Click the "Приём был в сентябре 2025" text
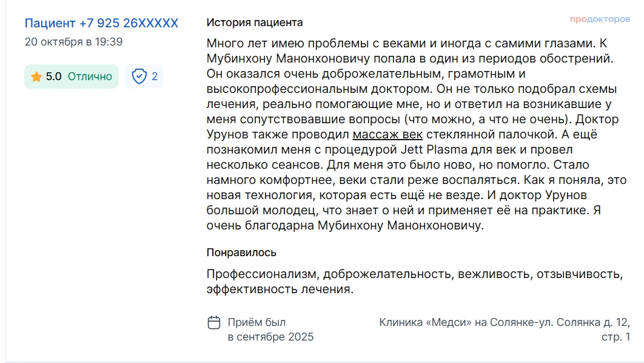 coord(270,329)
